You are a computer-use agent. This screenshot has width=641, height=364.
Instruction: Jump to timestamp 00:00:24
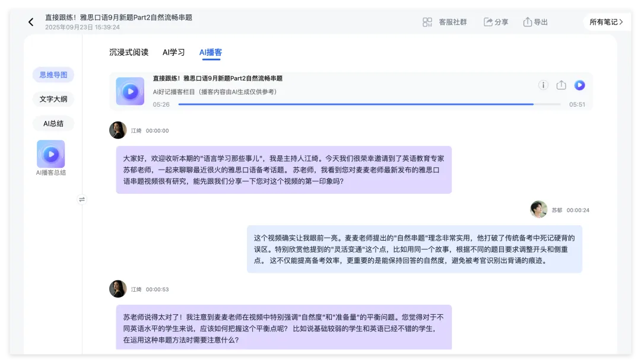[578, 210]
